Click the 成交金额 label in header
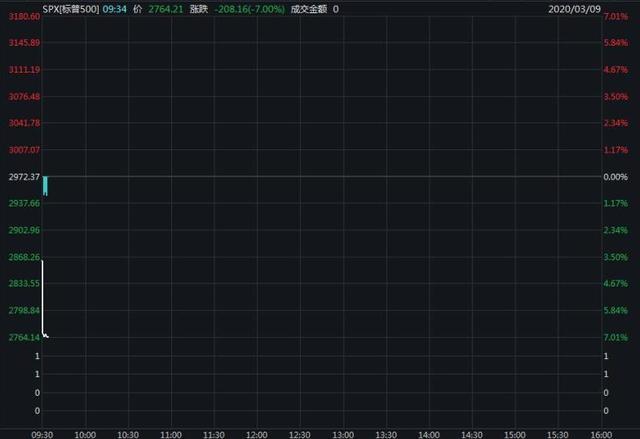Image resolution: width=640 pixels, height=439 pixels. (309, 9)
